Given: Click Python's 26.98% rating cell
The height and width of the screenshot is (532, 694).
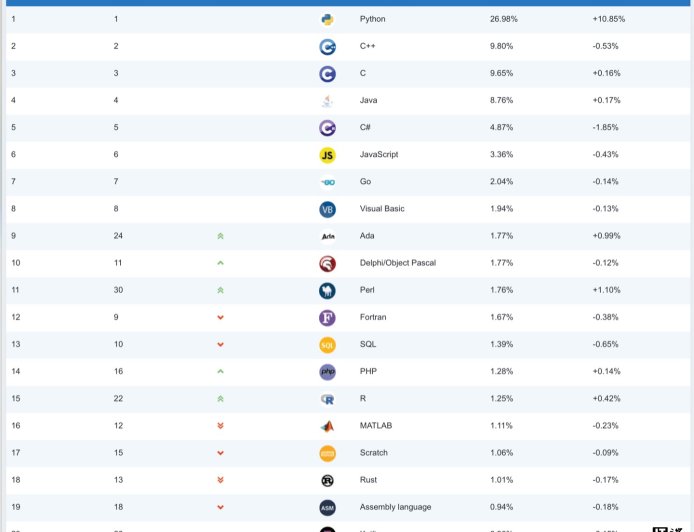Looking at the screenshot, I should click(503, 19).
